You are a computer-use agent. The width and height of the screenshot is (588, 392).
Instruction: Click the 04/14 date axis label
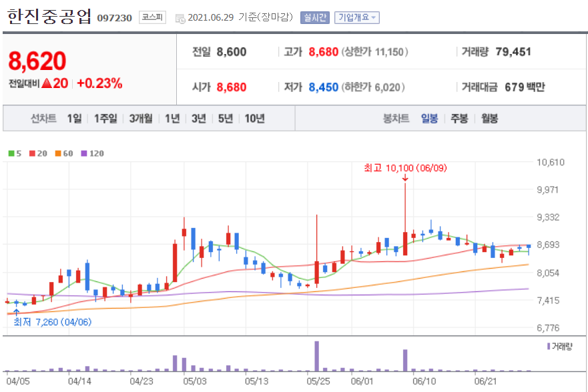click(x=79, y=381)
